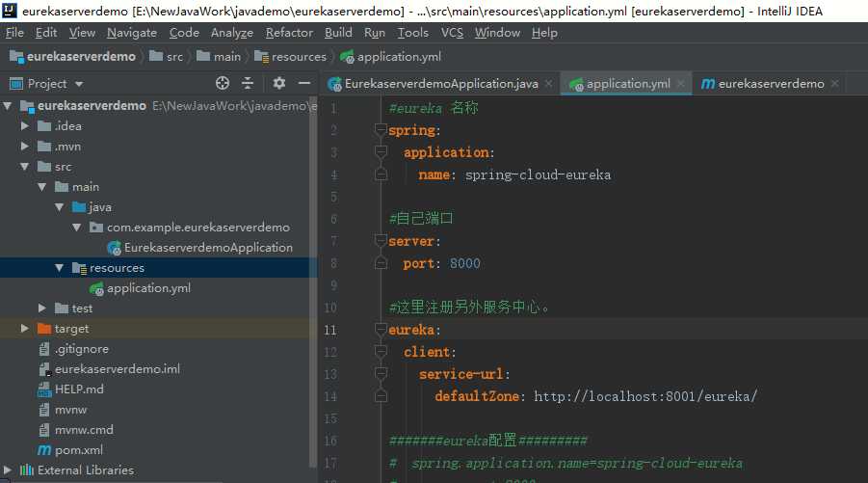Screen dimensions: 868x483
Task: Open Project panel settings gear
Action: point(279,84)
